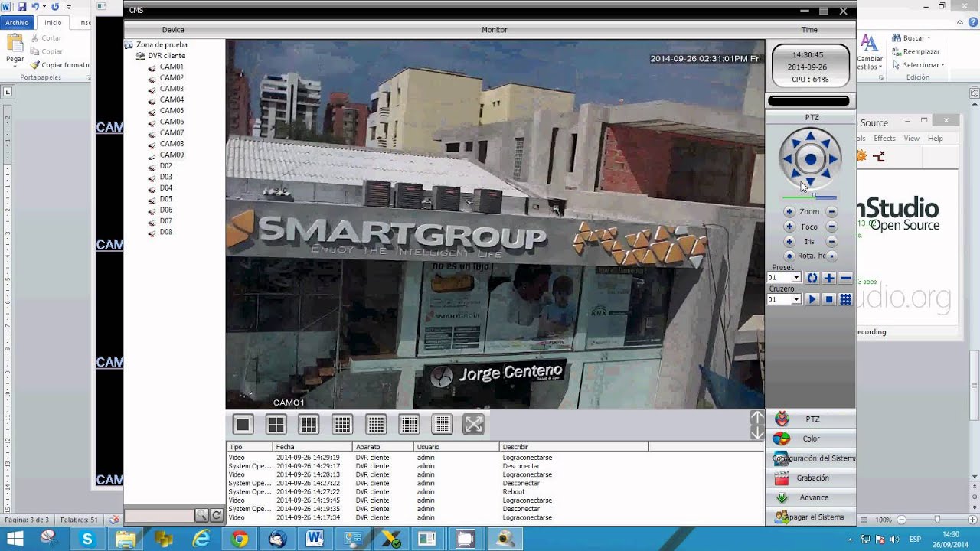Open Word Archivo tab
980x551 pixels.
tap(17, 23)
